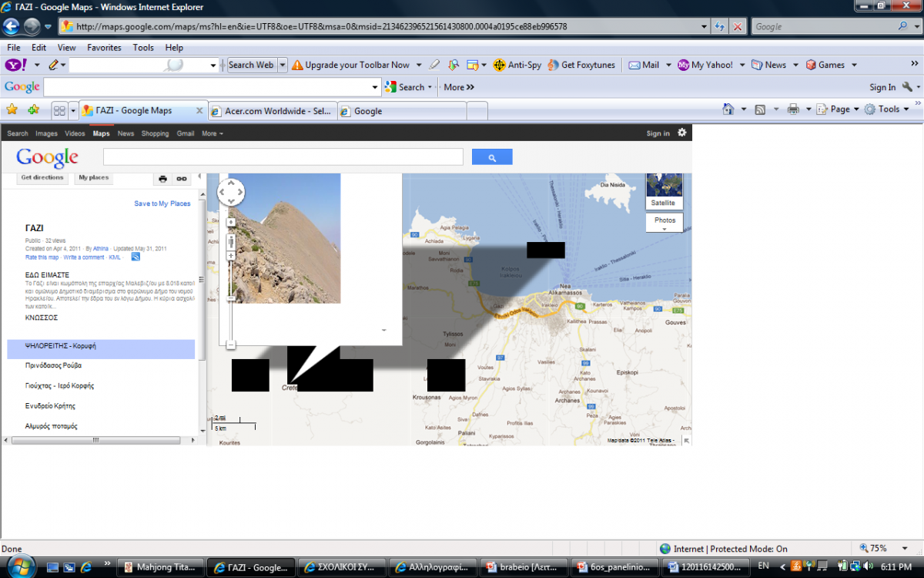
Task: Open Google settings gear icon
Action: coord(681,133)
